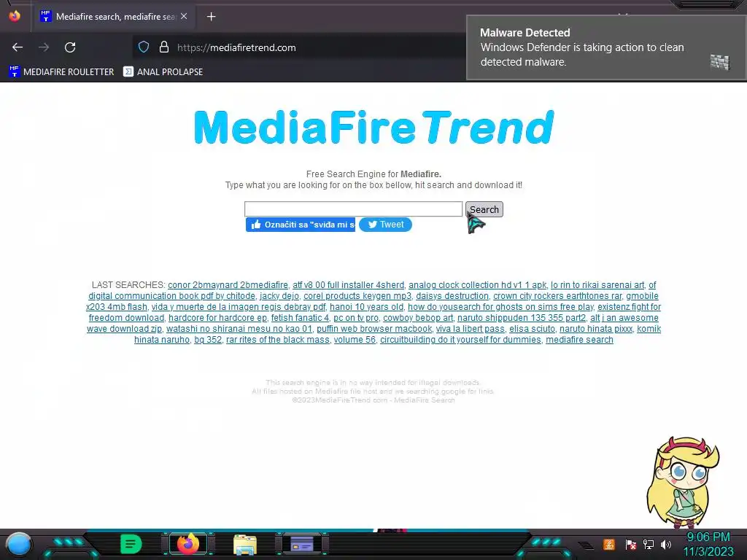This screenshot has height=560, width=747.
Task: Open 'mediafire search' link
Action: tap(579, 340)
